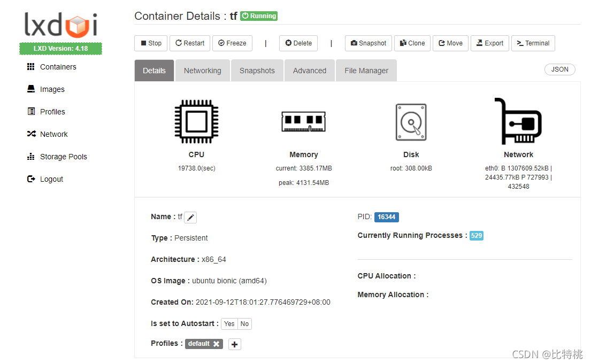Screen dimensions: 591x364
Task: Click the Profiles list icon in sidebar
Action: click(31, 112)
